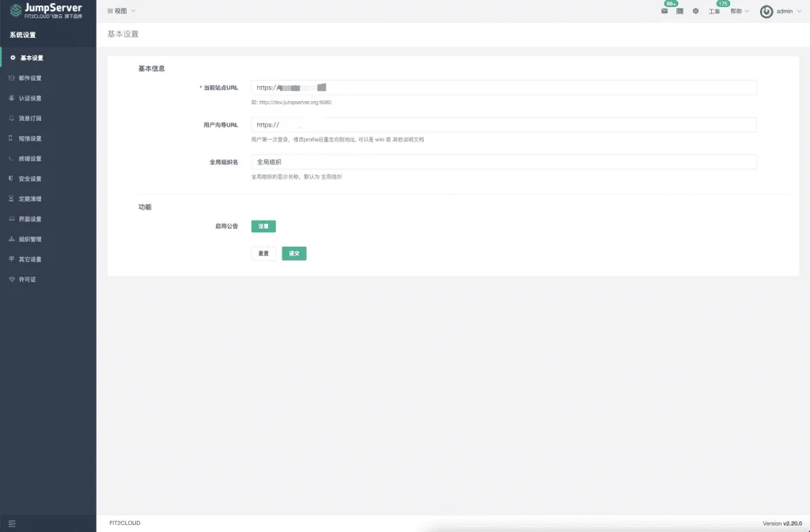
Task: Expand the 帮助 help dropdown
Action: [740, 11]
